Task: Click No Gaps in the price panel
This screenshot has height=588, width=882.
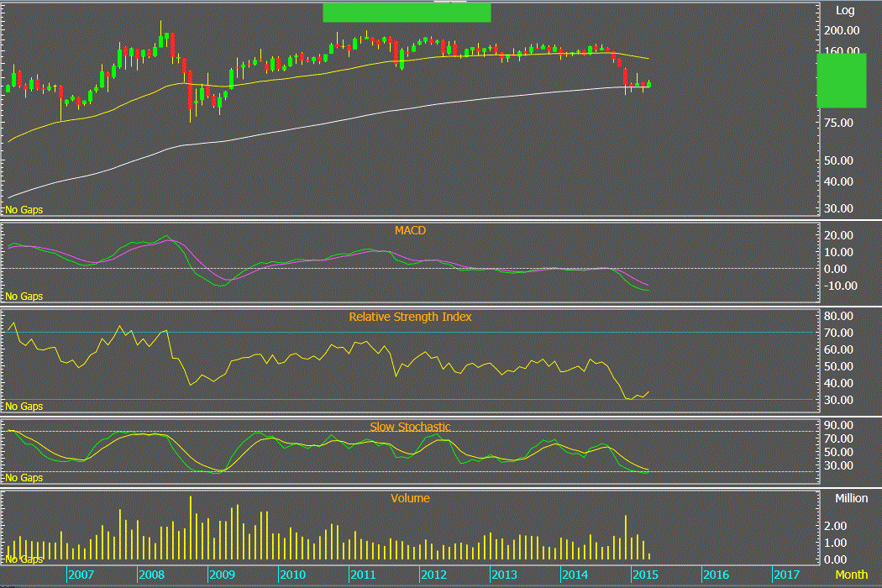Action: pyautogui.click(x=24, y=210)
